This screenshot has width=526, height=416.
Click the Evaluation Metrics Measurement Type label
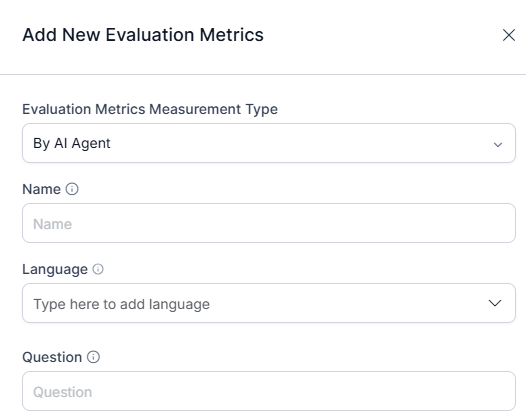[150, 109]
